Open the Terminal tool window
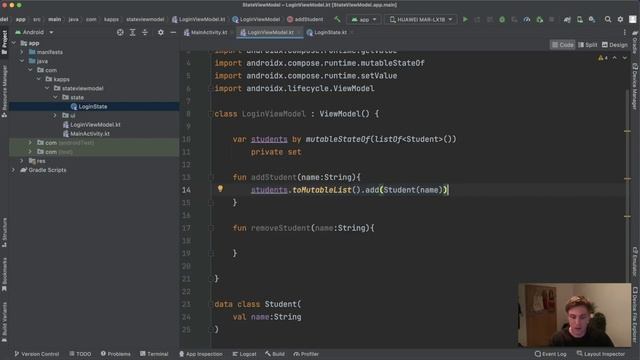Screen dimensions: 640x360 click(x=154, y=354)
